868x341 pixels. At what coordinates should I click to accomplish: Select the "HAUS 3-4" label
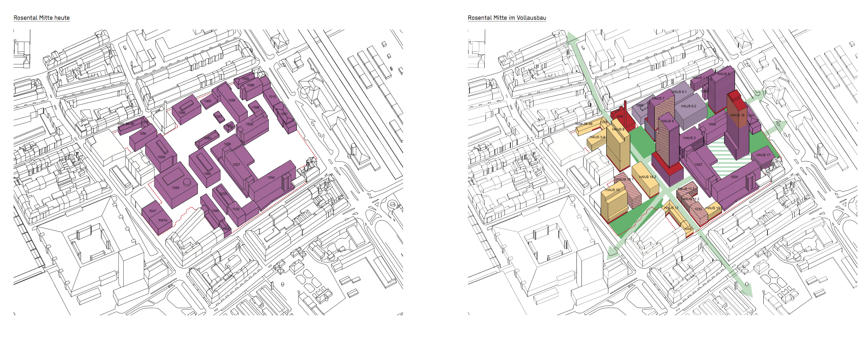pyautogui.click(x=597, y=137)
